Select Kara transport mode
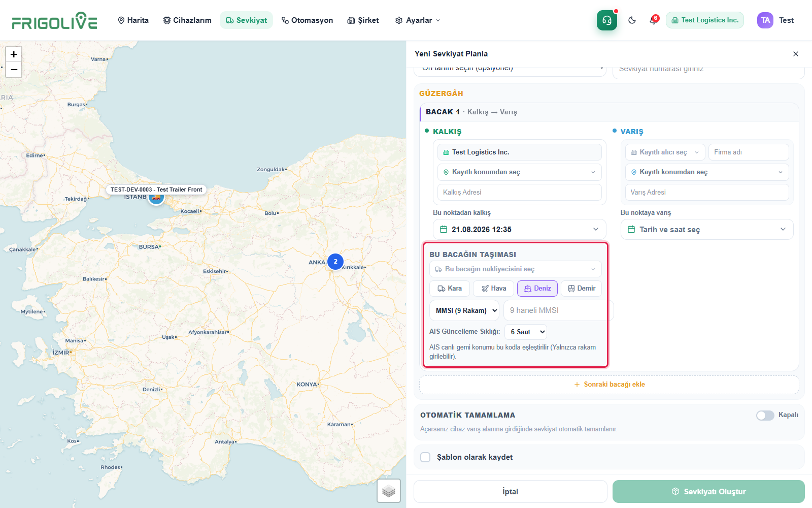Screen dimensions: 812x508 (x=450, y=289)
